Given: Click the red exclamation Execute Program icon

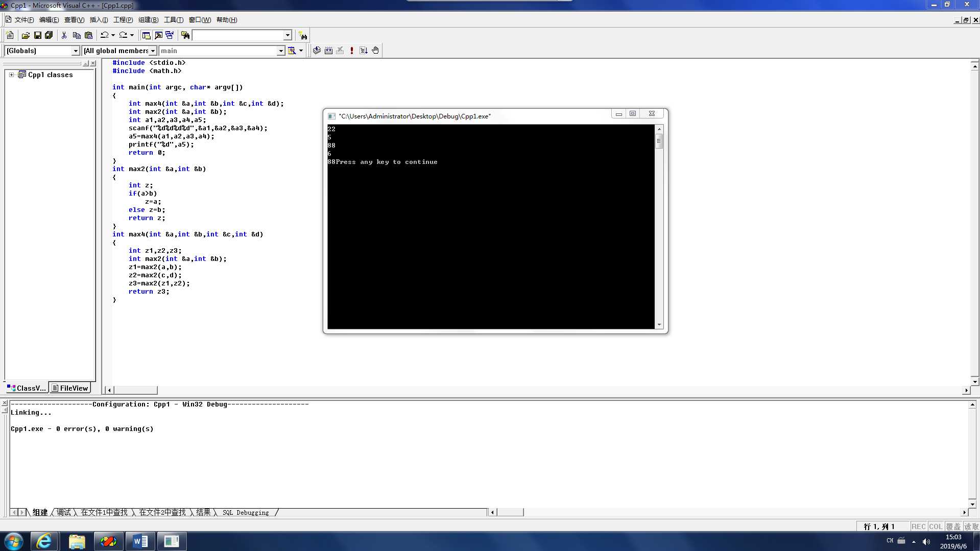Looking at the screenshot, I should (x=352, y=51).
